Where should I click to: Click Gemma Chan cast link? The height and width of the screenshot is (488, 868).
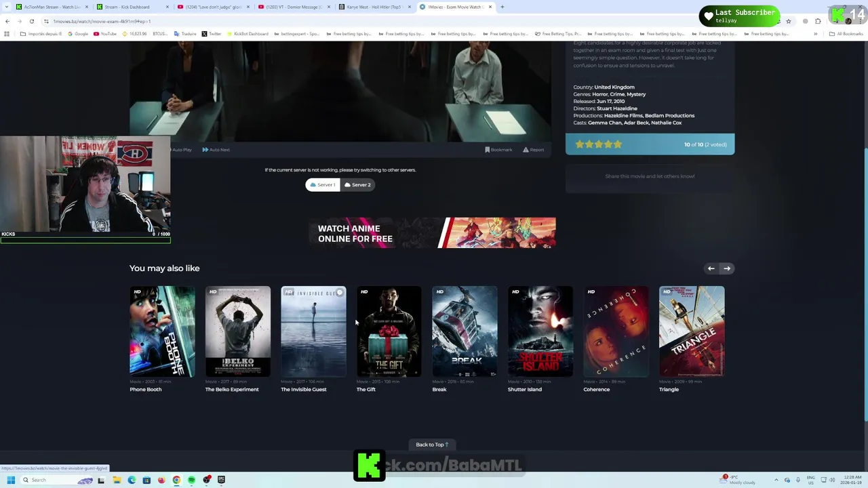(604, 123)
